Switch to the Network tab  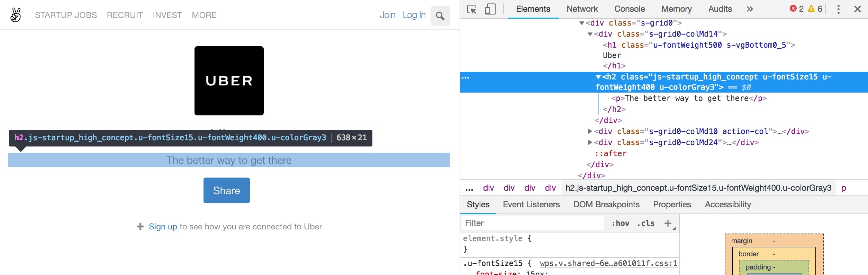coord(582,9)
